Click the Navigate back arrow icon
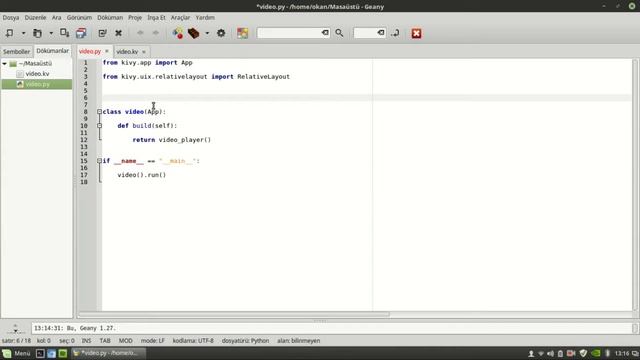This screenshot has width=640, height=360. 140,33
